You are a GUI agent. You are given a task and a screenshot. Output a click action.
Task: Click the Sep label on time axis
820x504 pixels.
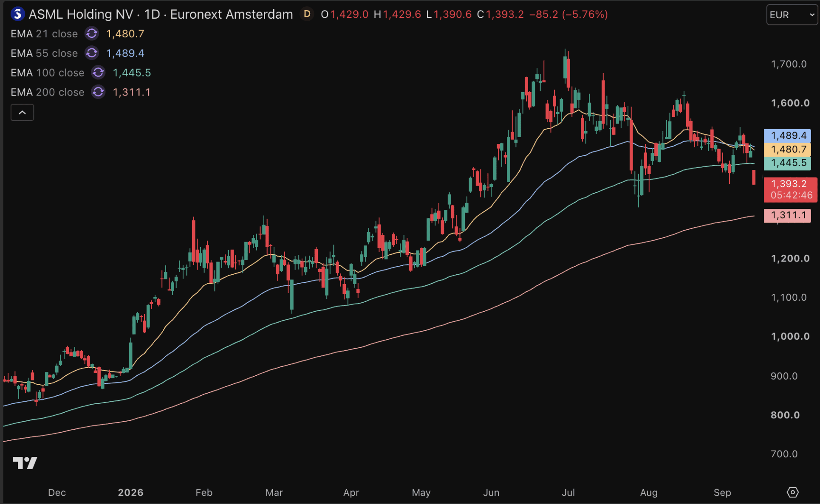[722, 493]
